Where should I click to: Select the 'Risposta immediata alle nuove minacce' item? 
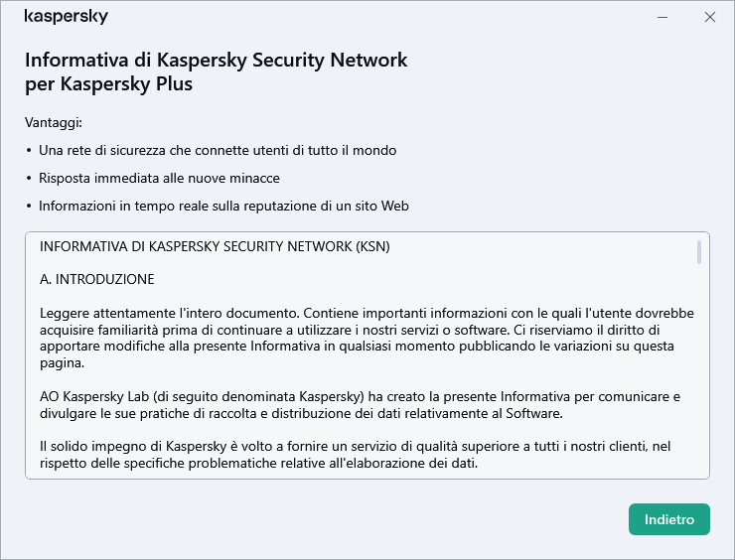pyautogui.click(x=159, y=179)
